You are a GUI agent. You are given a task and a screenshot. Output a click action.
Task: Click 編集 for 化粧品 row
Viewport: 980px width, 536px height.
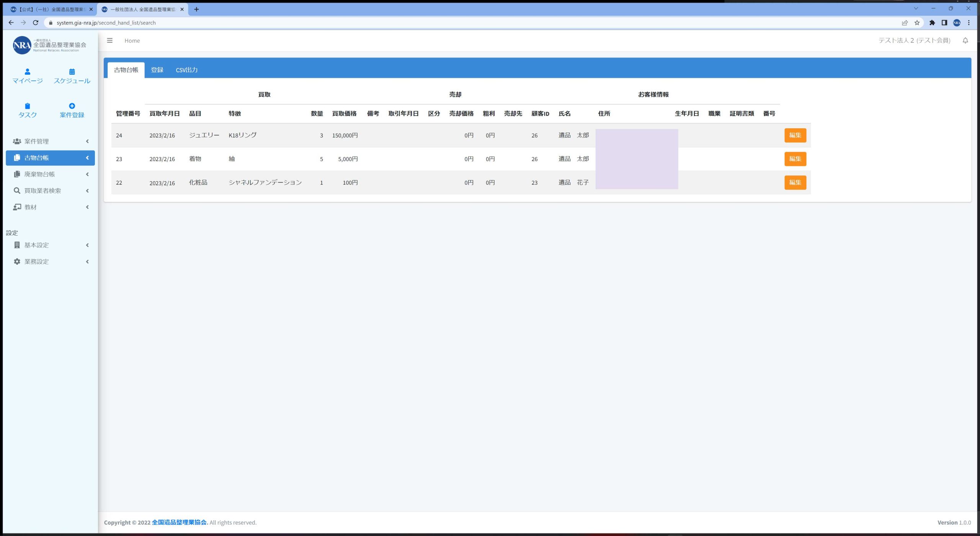(795, 183)
